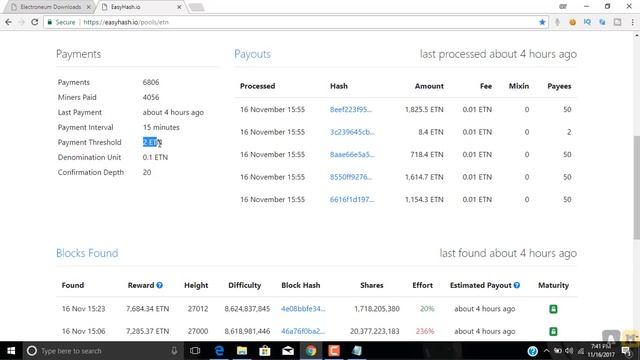Viewport: 640px width, 360px height.
Task: Open payout hash 8aae66e5a5
Action: click(352, 154)
